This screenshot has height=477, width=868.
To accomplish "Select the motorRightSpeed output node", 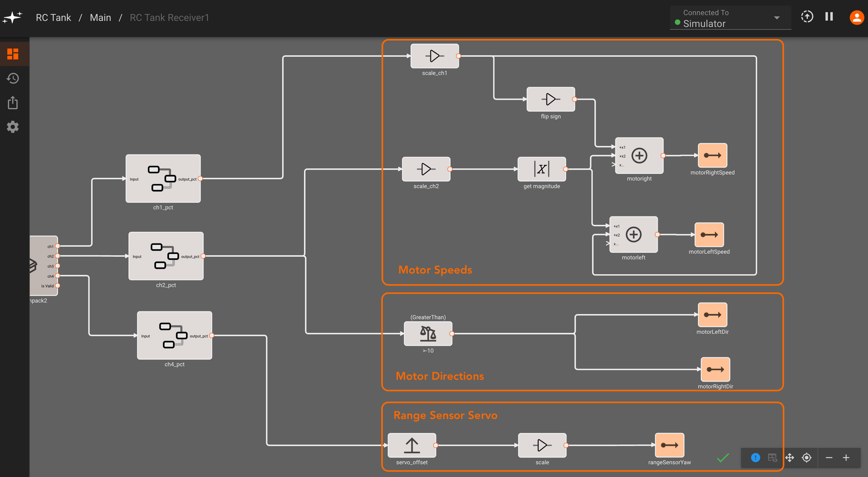I will tap(712, 155).
